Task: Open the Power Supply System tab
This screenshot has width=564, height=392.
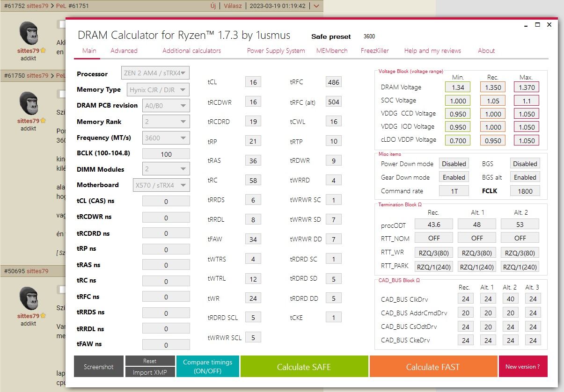Action: point(276,51)
